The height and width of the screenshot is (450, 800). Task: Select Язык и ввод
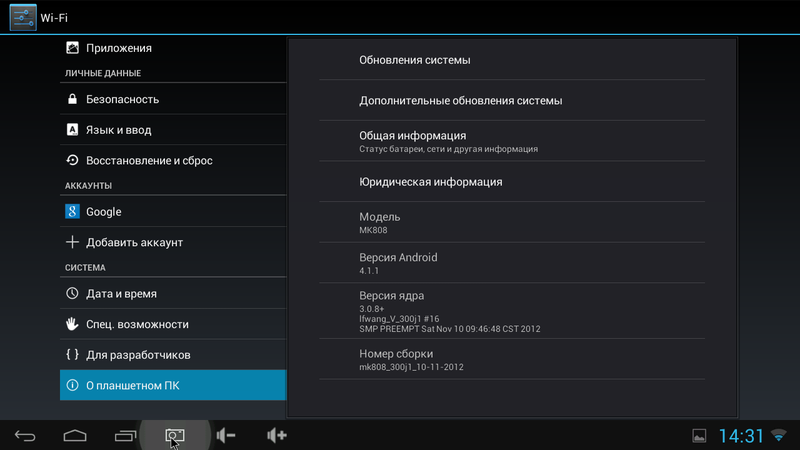173,130
